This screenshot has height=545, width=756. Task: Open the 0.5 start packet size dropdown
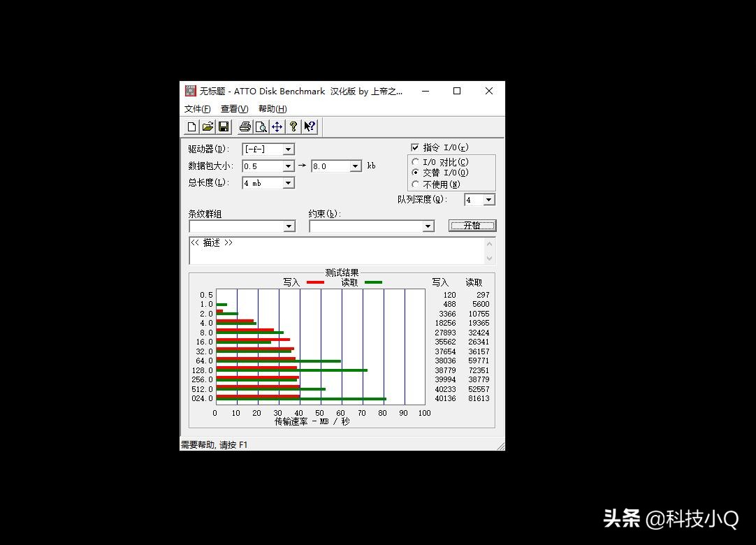288,166
